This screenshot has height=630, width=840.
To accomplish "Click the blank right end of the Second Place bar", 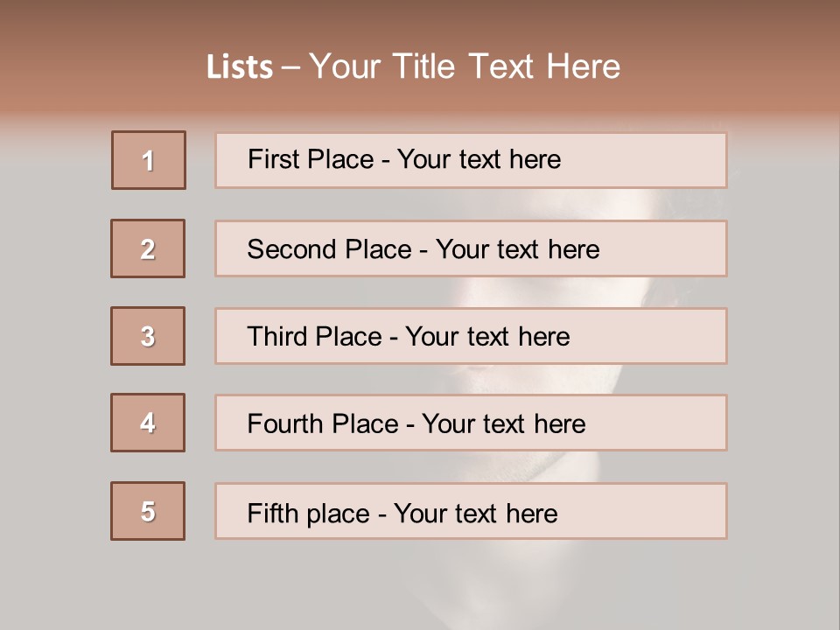I will tap(674, 249).
